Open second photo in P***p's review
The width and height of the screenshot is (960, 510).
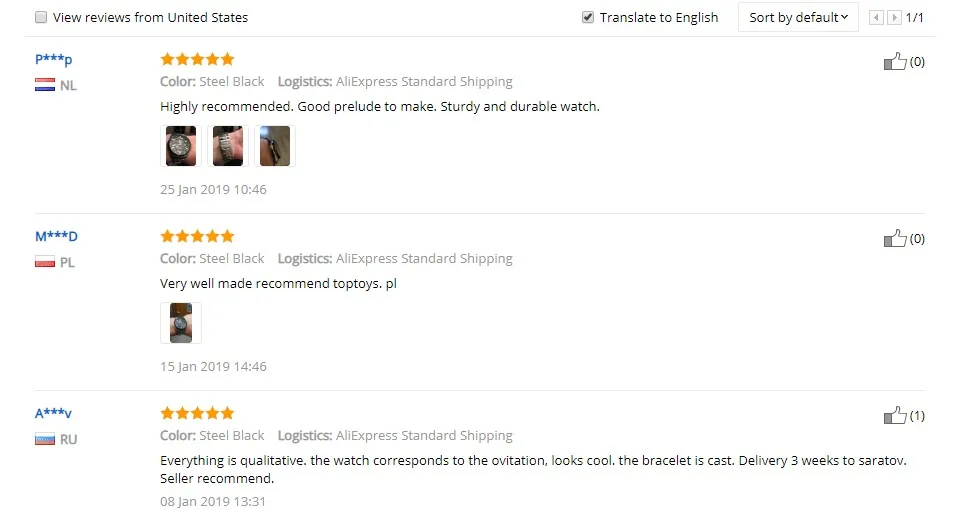point(228,146)
